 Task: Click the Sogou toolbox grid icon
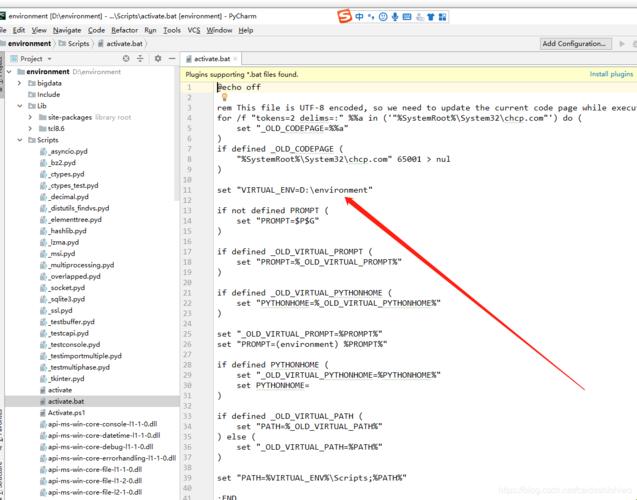point(442,17)
